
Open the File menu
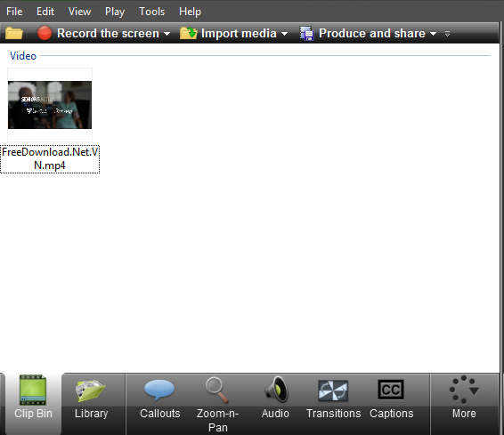(x=14, y=12)
